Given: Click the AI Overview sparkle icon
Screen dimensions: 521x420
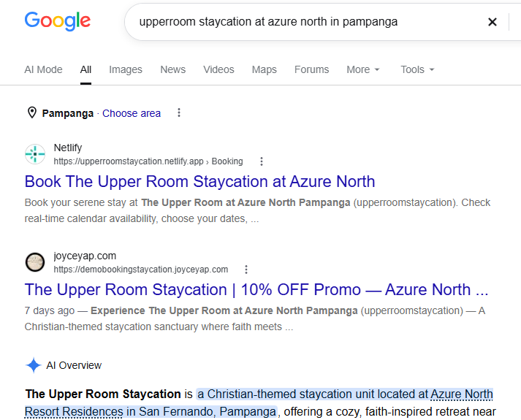Looking at the screenshot, I should point(34,365).
